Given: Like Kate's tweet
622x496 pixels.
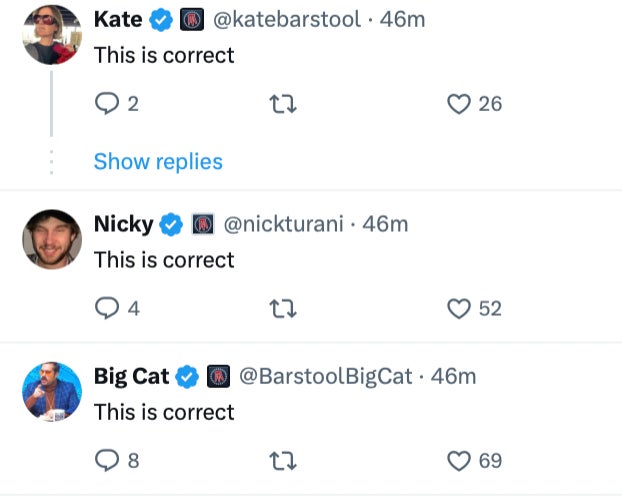Looking at the screenshot, I should pyautogui.click(x=459, y=103).
